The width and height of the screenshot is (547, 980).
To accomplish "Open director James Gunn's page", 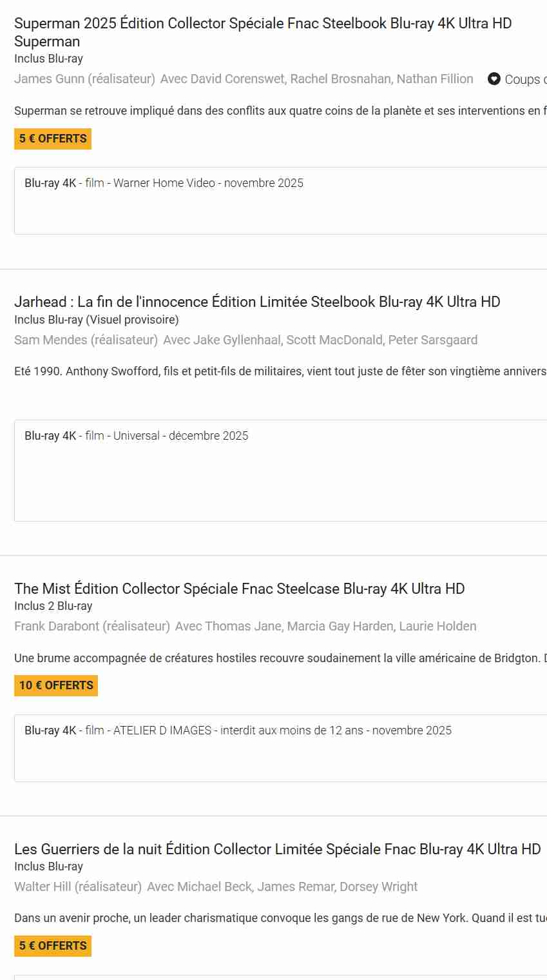I will (84, 79).
